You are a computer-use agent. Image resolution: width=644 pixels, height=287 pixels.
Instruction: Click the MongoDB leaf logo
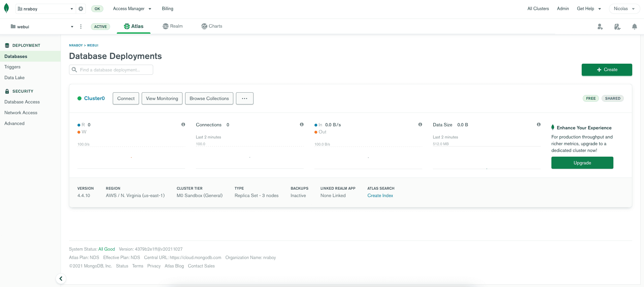6,8
